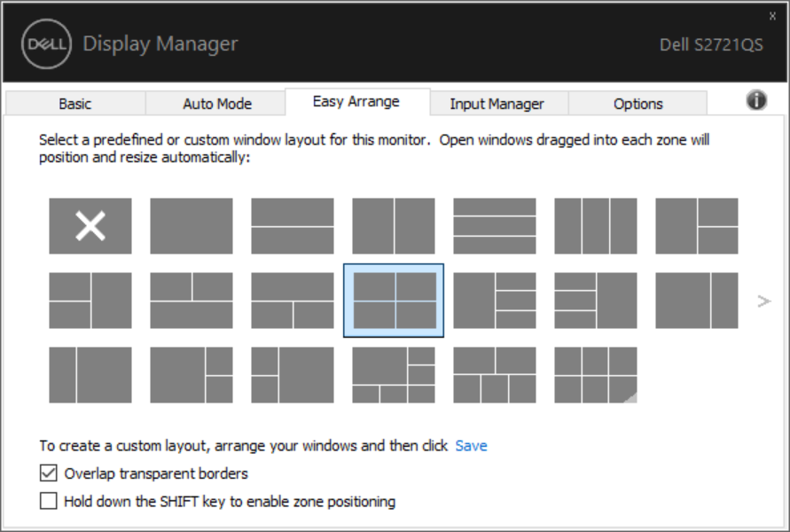
Task: Choose the single full-screen zone layout
Action: (192, 226)
